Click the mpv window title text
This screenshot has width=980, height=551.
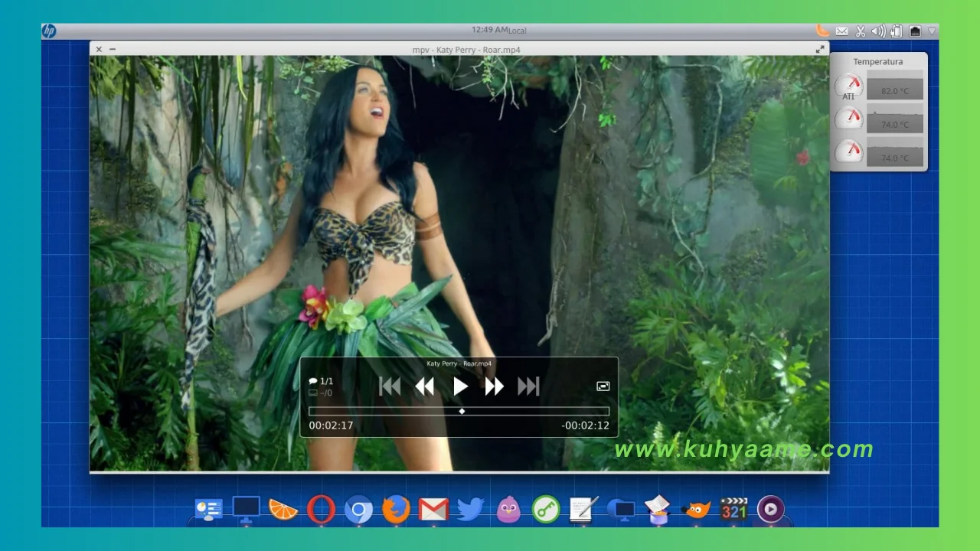[x=466, y=50]
